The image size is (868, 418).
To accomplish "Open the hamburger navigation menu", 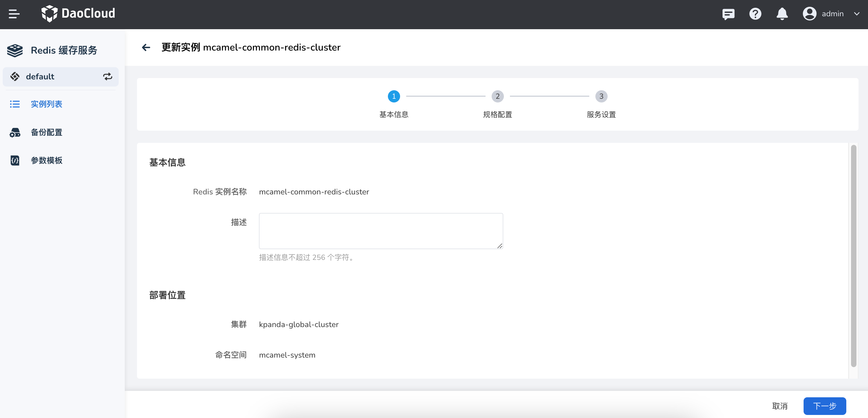I will (14, 14).
